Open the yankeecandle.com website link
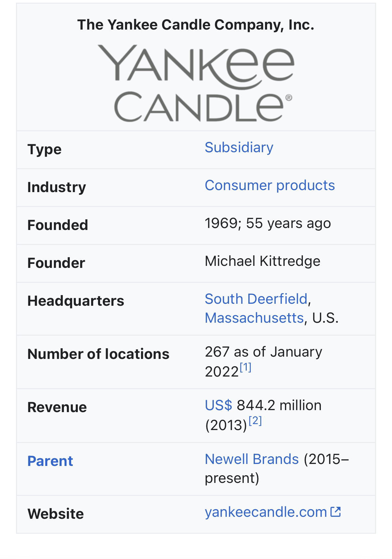The image size is (392, 559). point(266,512)
